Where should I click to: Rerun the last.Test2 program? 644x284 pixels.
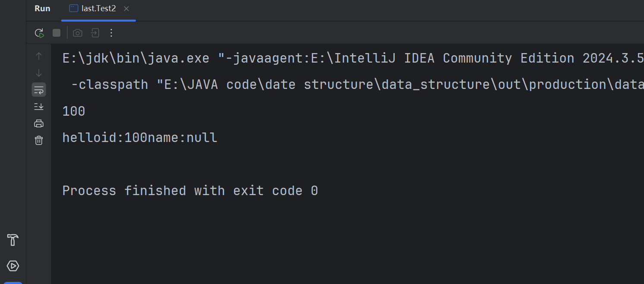click(x=39, y=33)
